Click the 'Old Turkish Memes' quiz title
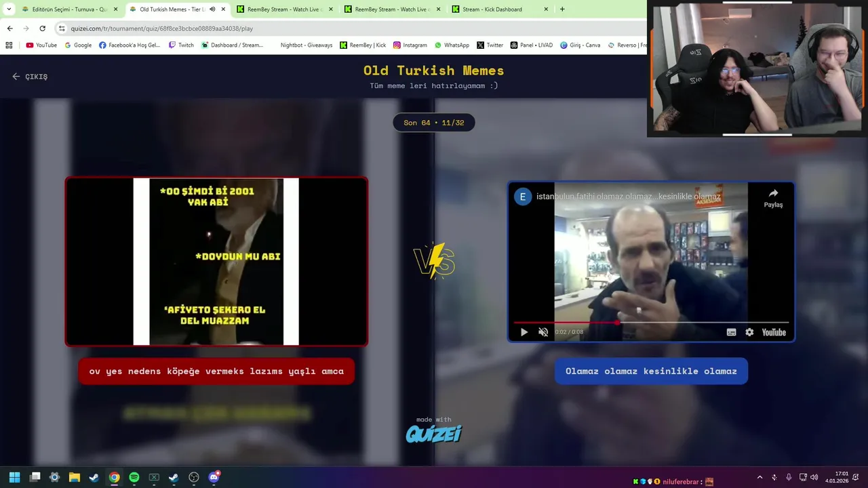This screenshot has height=488, width=868. click(434, 70)
